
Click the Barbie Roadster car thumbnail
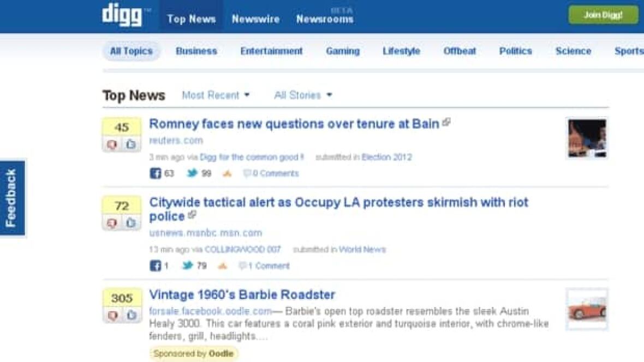[587, 309]
